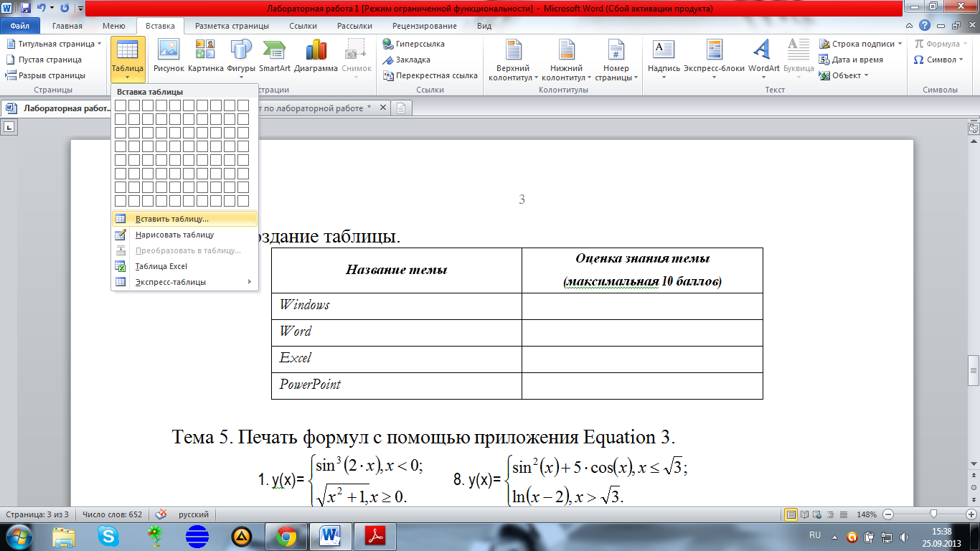Click the zoom slider handle

coord(933,514)
